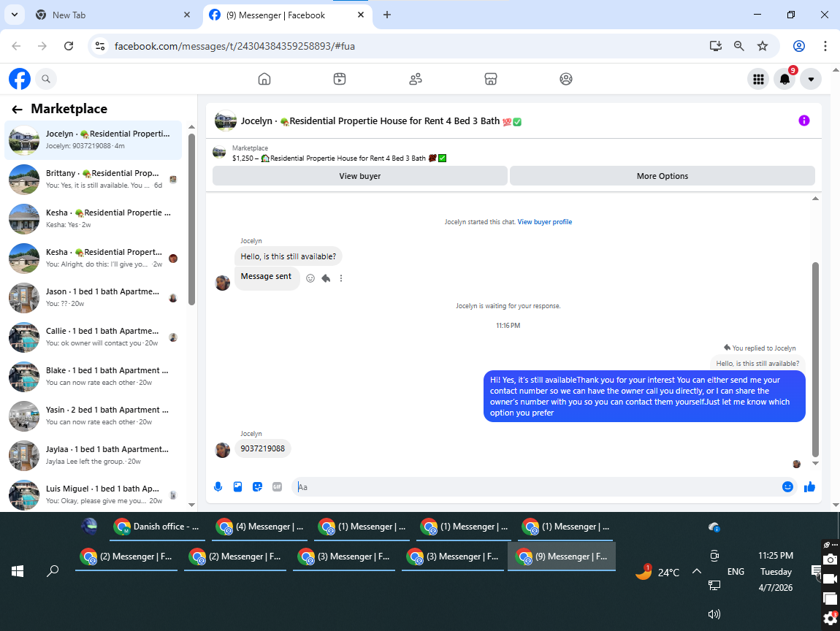840x631 pixels.
Task: Open the (4) Messenger taskbar window
Action: click(x=260, y=527)
